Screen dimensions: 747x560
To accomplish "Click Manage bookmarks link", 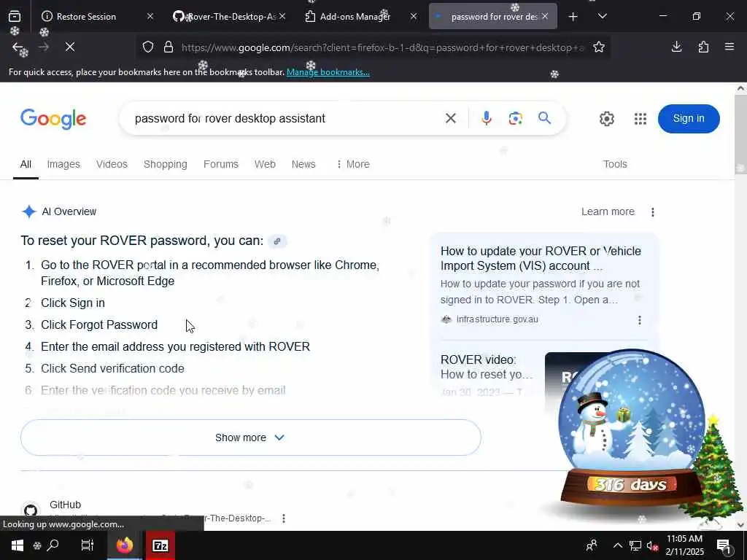I will coord(328,72).
